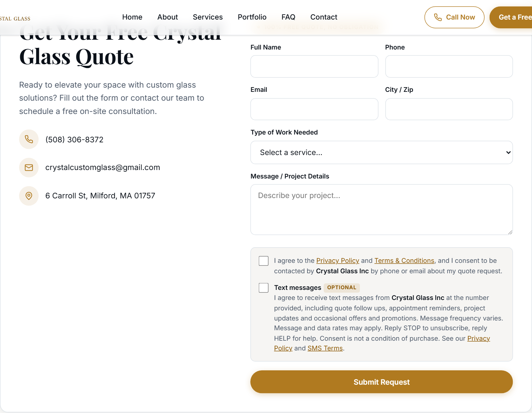Screen dimensions: 532x413
Task: Open the Terms & Conditions link
Action: point(404,261)
